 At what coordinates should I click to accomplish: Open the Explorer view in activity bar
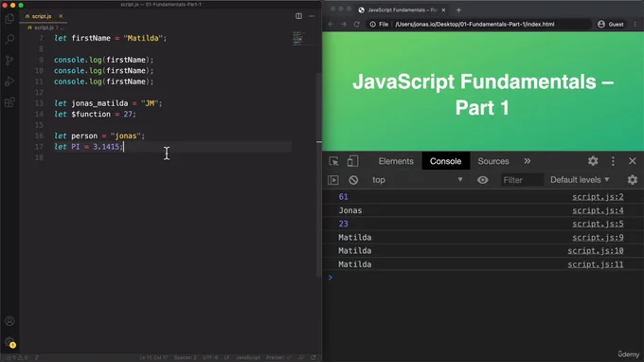pos(9,19)
